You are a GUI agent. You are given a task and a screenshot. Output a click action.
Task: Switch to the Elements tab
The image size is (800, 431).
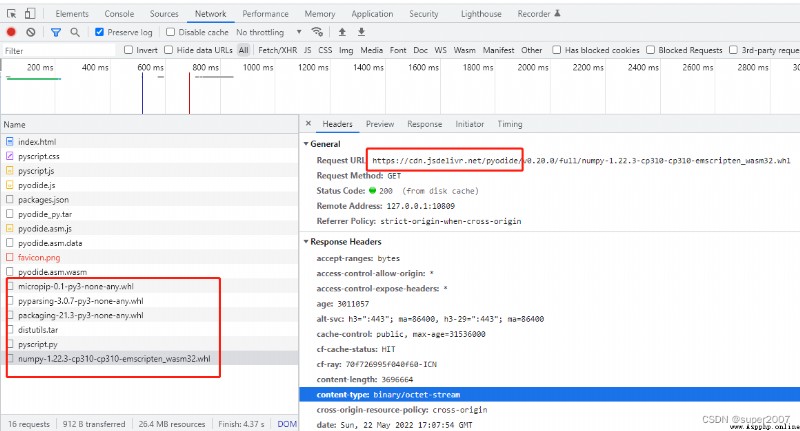pyautogui.click(x=72, y=14)
